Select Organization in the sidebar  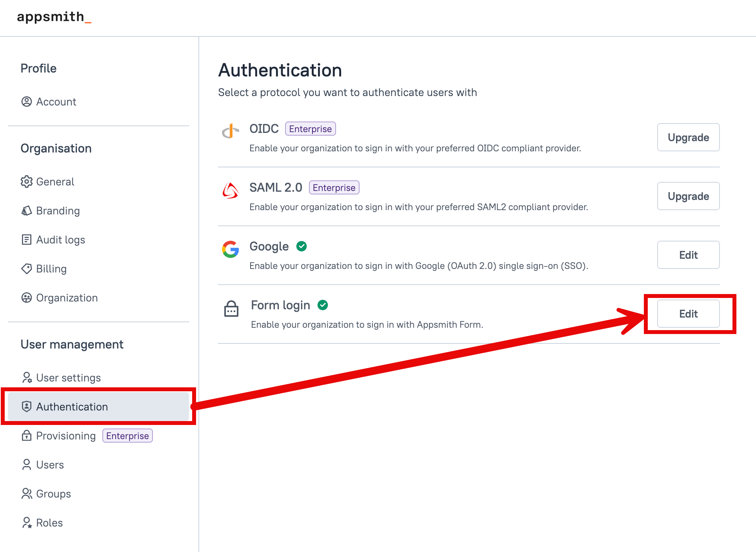click(x=98, y=298)
